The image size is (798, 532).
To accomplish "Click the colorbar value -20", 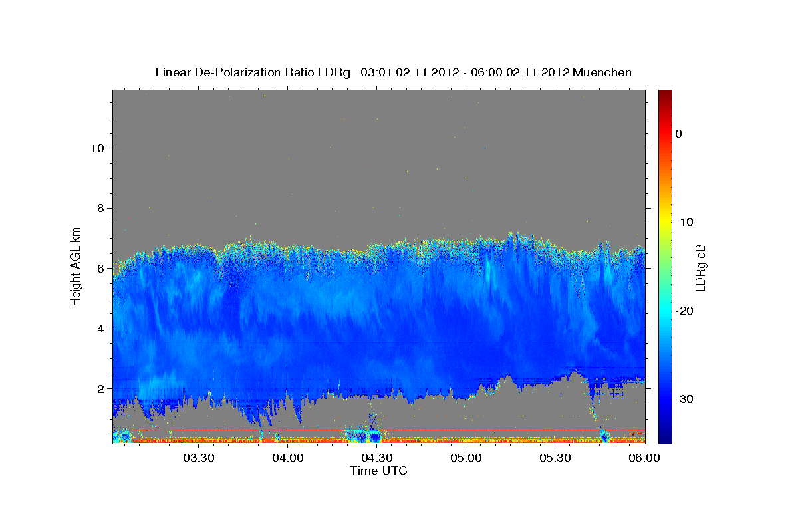I will click(x=685, y=311).
